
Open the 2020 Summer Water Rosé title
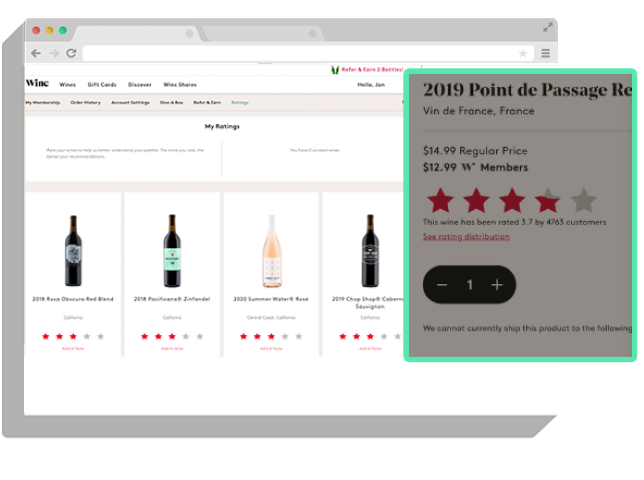coord(271,299)
